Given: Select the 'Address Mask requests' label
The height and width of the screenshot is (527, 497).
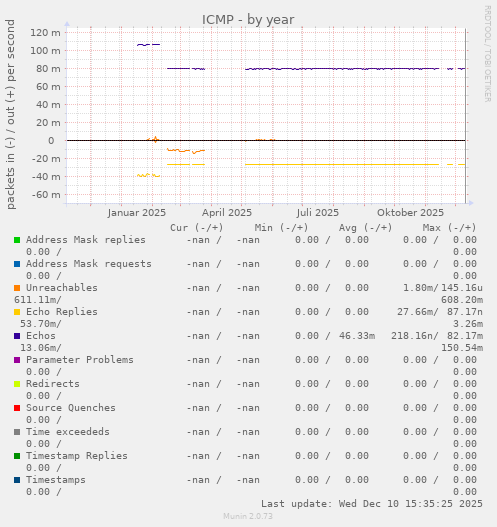Looking at the screenshot, I should 89,264.
